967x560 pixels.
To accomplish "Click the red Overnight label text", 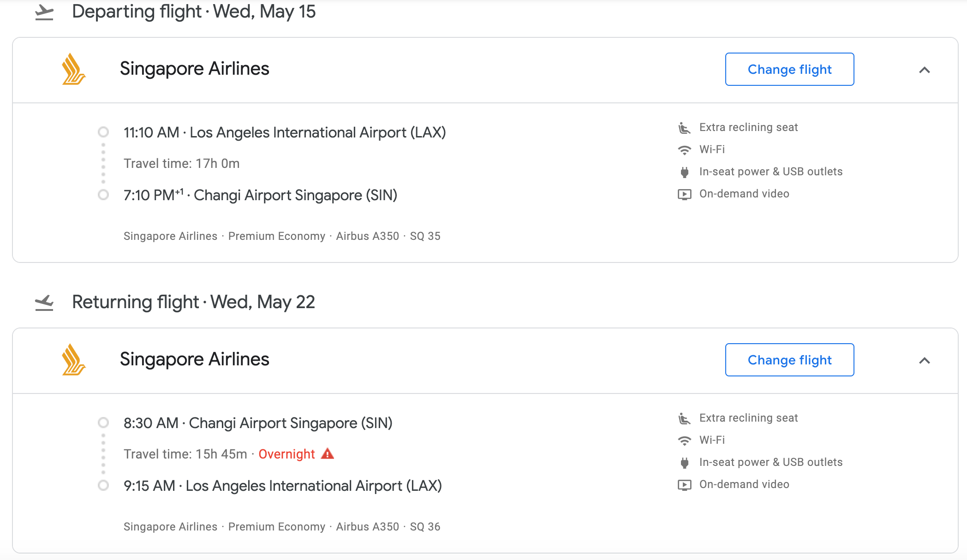I will pos(287,454).
